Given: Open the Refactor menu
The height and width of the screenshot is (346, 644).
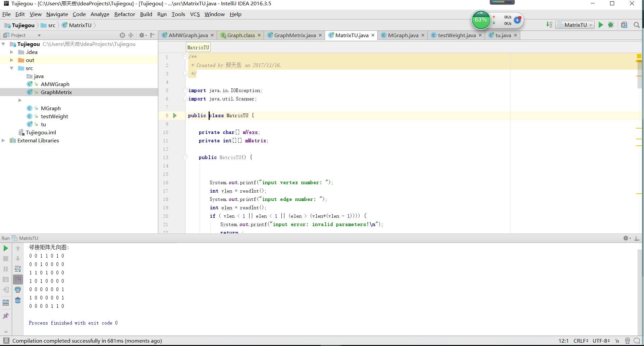Looking at the screenshot, I should [124, 14].
